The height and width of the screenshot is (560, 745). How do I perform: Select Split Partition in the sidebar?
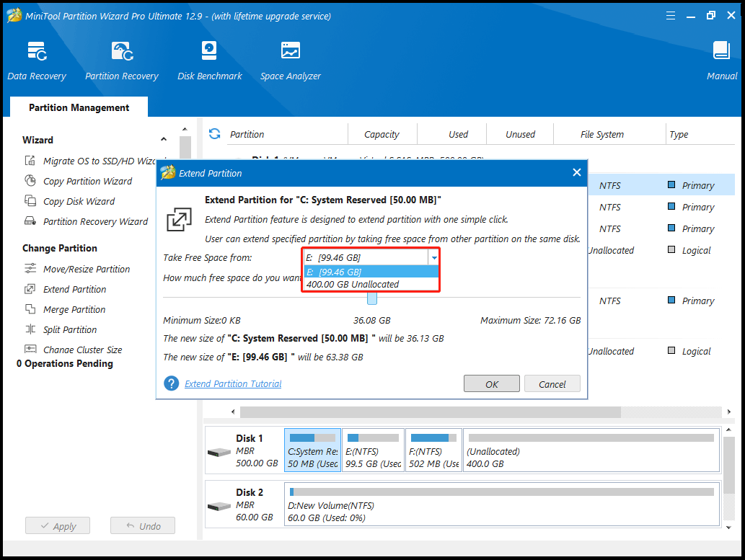tap(70, 329)
